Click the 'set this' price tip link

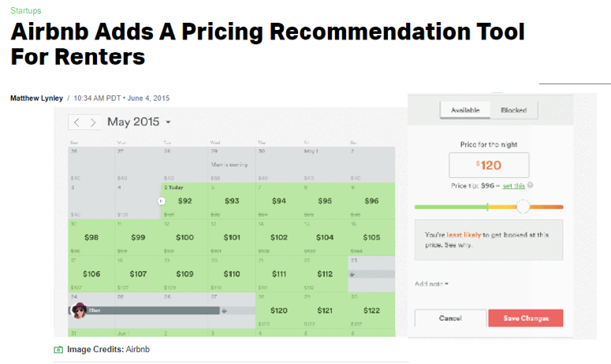(x=513, y=185)
